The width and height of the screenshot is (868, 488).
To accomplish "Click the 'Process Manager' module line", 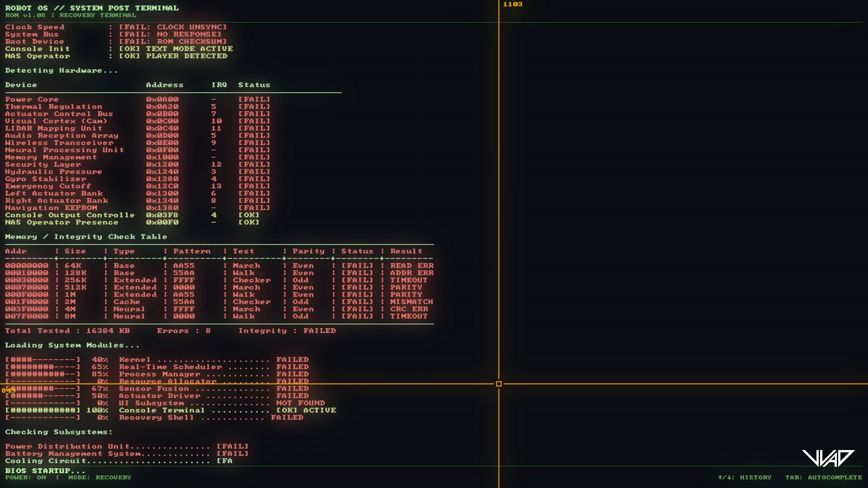I will 157,374.
